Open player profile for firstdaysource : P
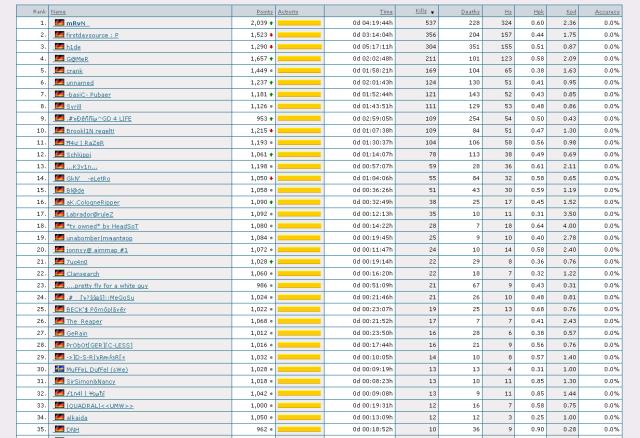Image resolution: width=640 pixels, height=438 pixels. (93, 34)
